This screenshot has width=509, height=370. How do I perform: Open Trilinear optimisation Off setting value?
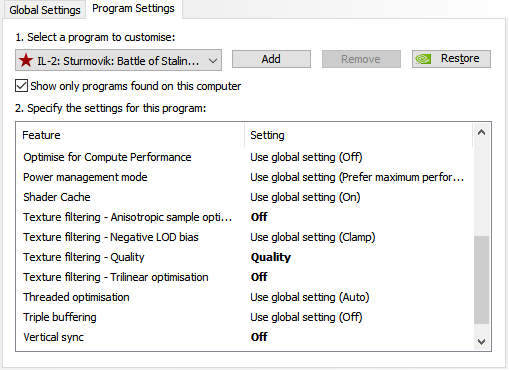[x=259, y=277]
